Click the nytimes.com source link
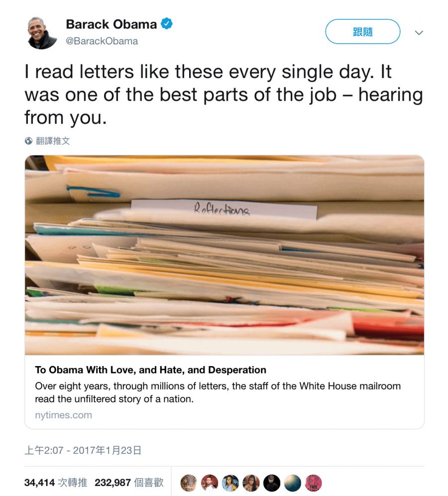Image resolution: width=448 pixels, height=496 pixels. [64, 415]
